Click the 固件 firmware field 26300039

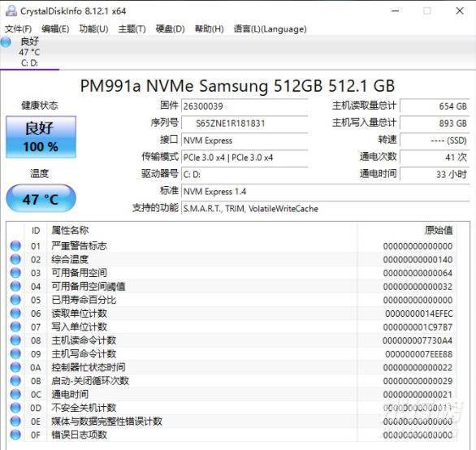click(x=244, y=106)
